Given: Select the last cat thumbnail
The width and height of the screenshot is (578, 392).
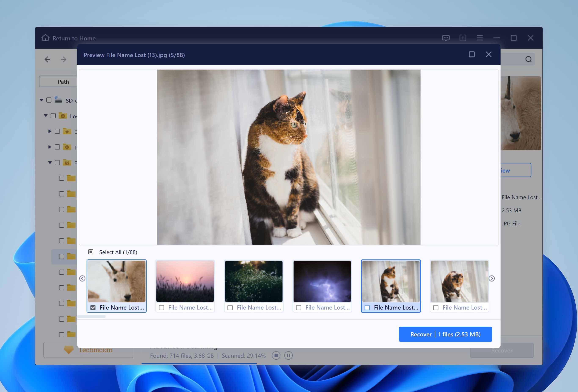Looking at the screenshot, I should 459,281.
